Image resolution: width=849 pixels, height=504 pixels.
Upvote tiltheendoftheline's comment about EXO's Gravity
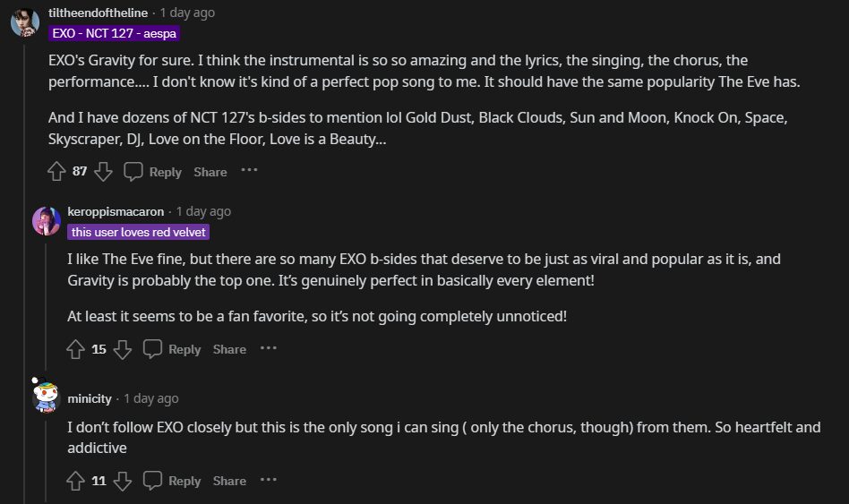point(56,171)
